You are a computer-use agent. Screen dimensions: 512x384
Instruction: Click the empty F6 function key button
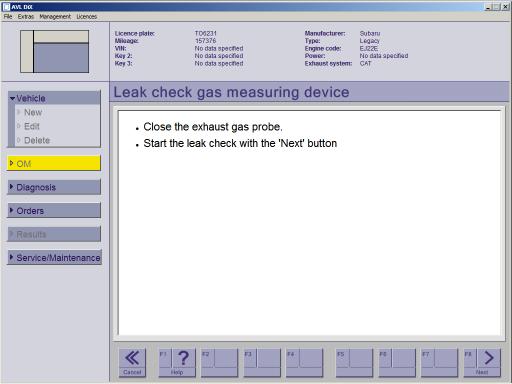click(x=397, y=363)
